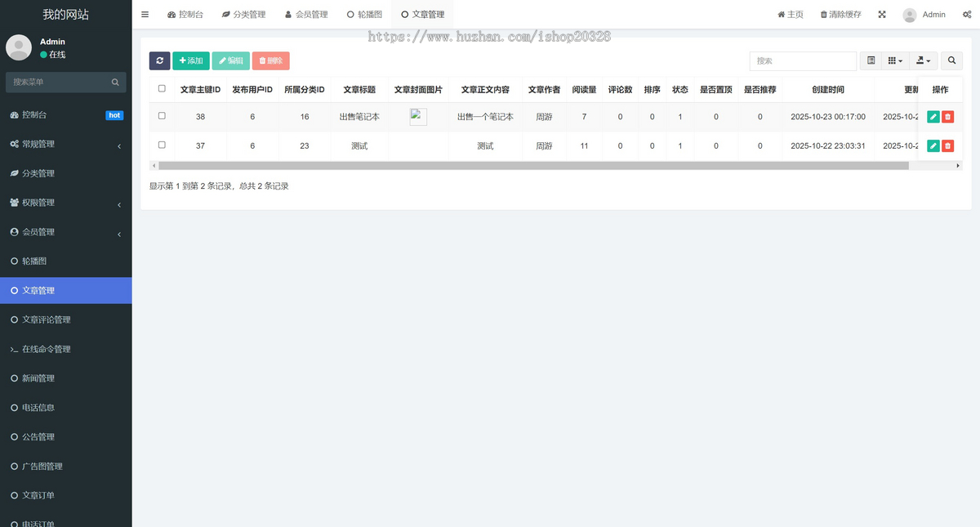This screenshot has width=980, height=527.
Task: Select all rows with header checkbox
Action: [x=162, y=88]
